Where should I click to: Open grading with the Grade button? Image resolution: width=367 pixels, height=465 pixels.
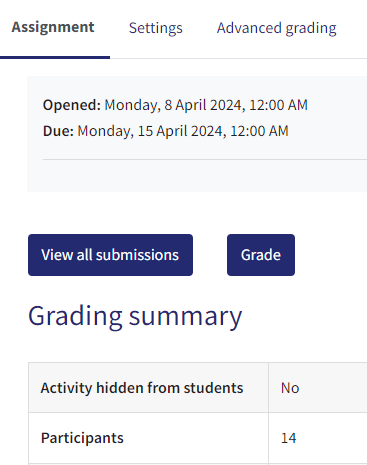[x=261, y=255]
